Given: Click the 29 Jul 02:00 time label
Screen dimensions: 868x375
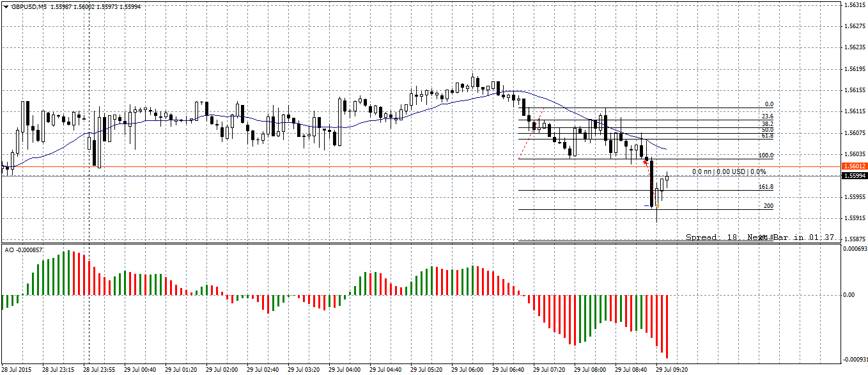Looking at the screenshot, I should click(x=222, y=370).
